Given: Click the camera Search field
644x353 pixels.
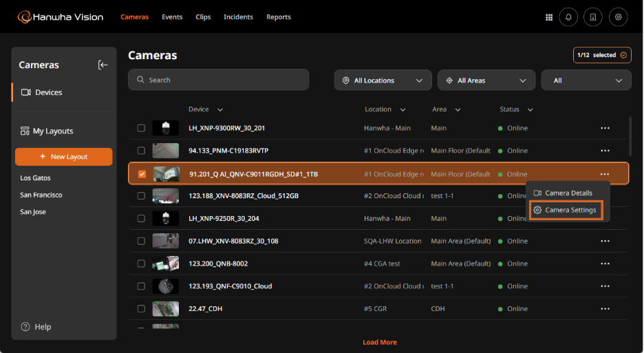Looking at the screenshot, I should pyautogui.click(x=218, y=80).
